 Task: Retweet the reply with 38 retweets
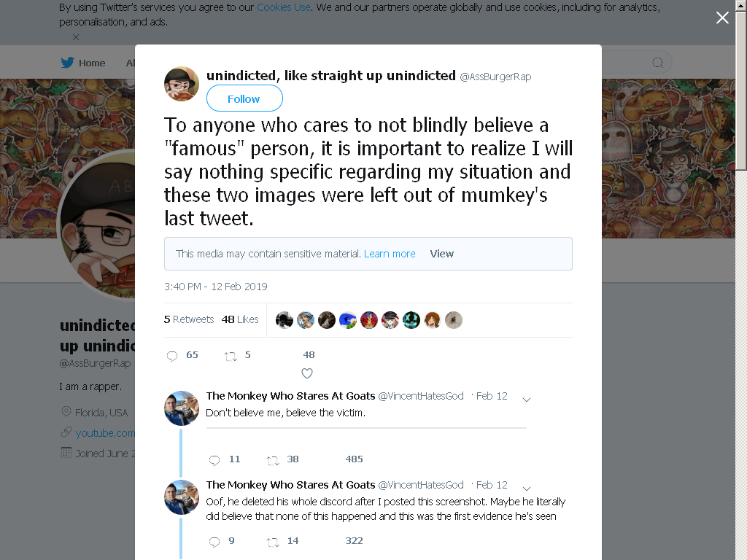pyautogui.click(x=273, y=460)
